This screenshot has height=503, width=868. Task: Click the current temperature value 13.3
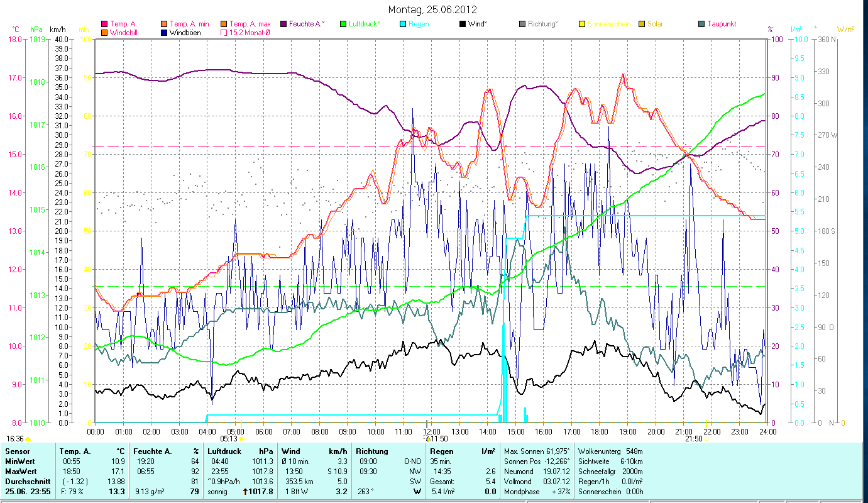tap(118, 492)
